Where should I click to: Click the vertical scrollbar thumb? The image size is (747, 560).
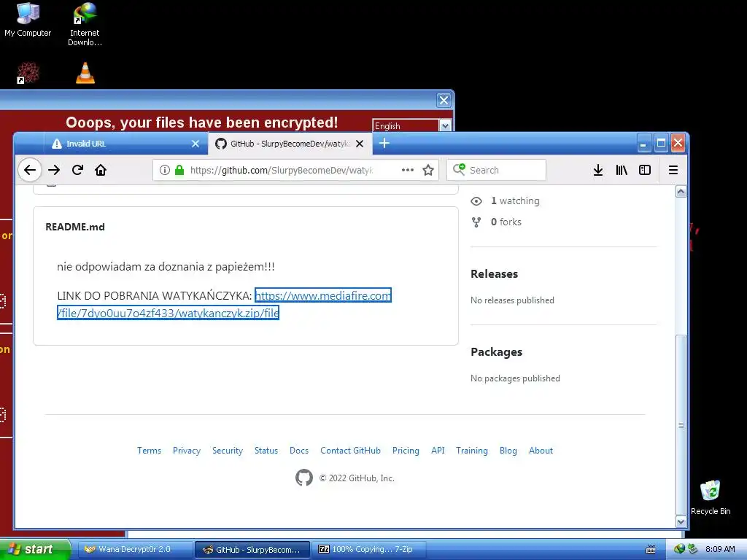pyautogui.click(x=681, y=425)
